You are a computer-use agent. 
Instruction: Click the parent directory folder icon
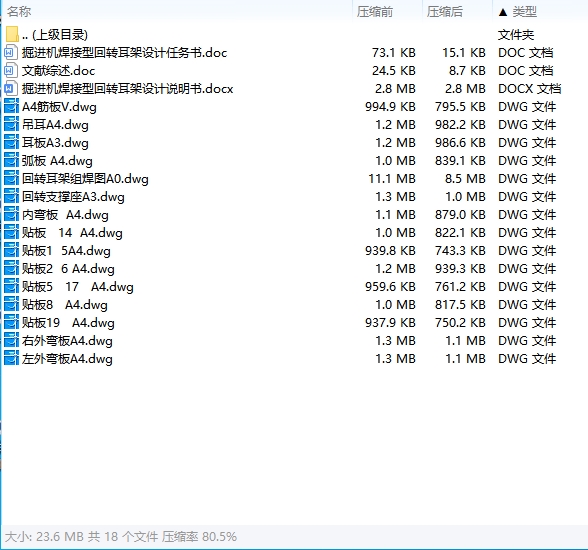click(x=12, y=34)
